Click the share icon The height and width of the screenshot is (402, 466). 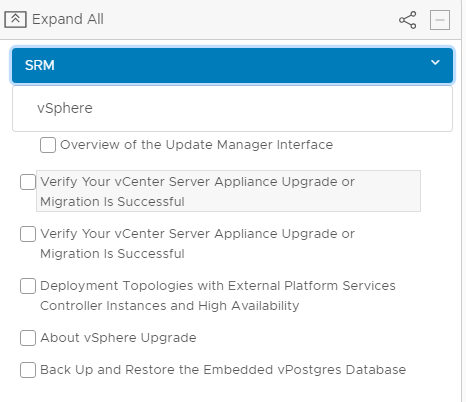pos(408,20)
